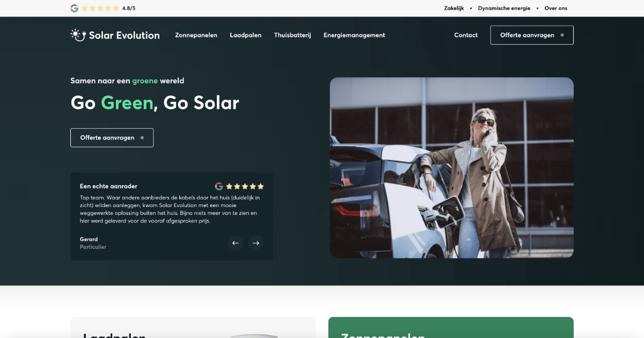Click the Google 'G' icon in the top bar
644x338 pixels.
pyautogui.click(x=74, y=8)
